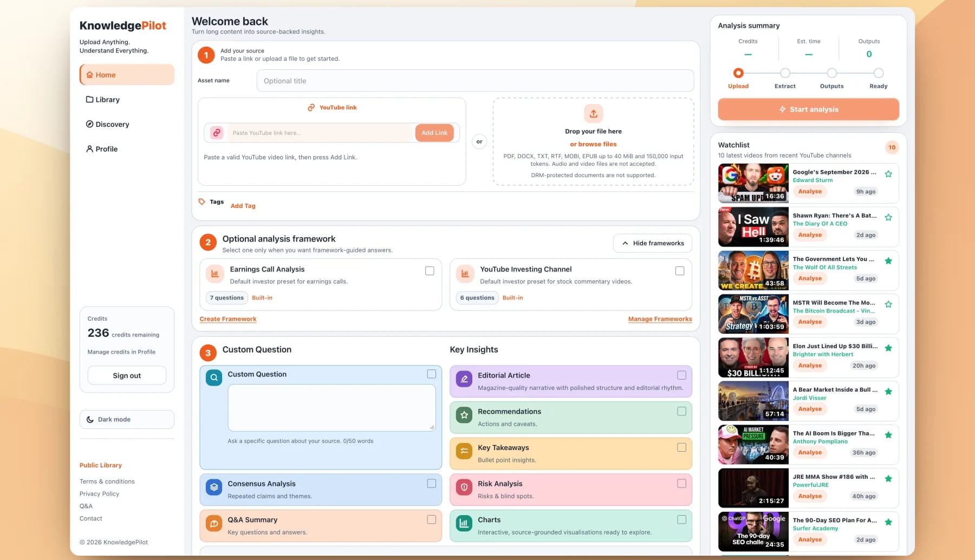This screenshot has height=560, width=975.
Task: Click the Charts bar graph icon
Action: (464, 524)
